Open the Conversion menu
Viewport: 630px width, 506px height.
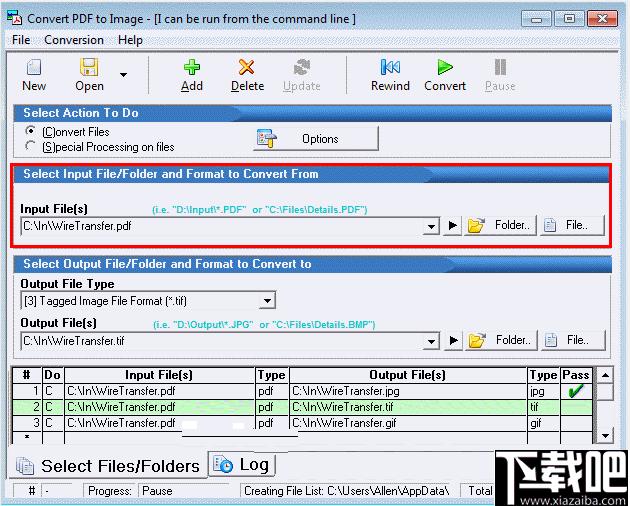(74, 40)
